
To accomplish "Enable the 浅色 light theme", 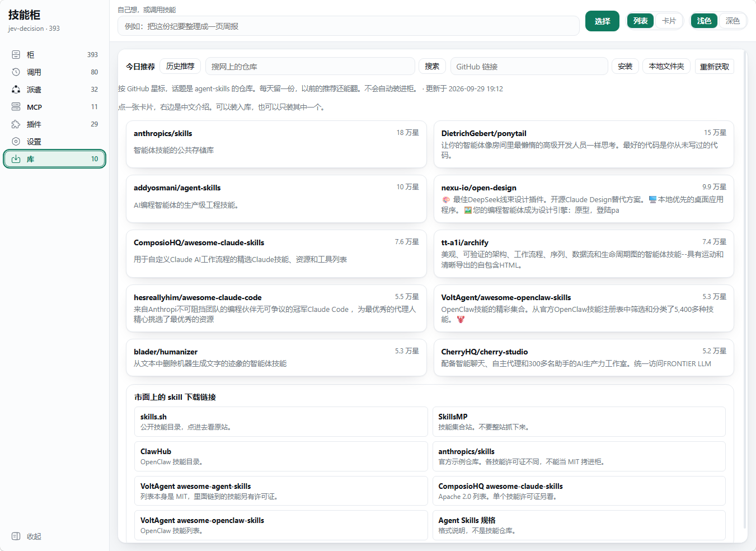I will pos(704,21).
